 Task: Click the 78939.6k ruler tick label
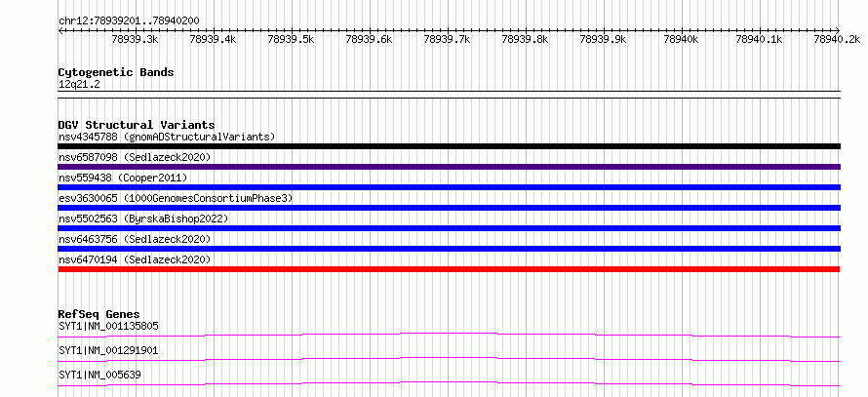pos(369,39)
